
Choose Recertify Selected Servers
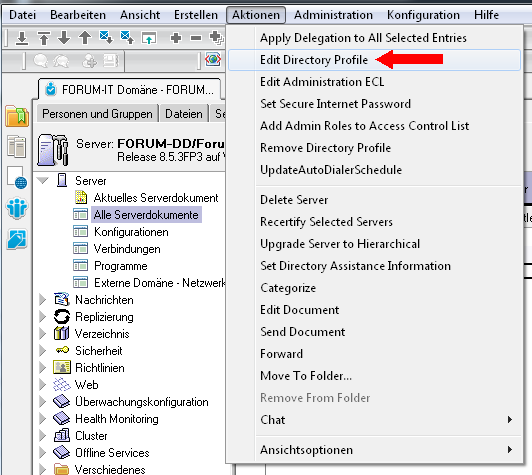(x=326, y=222)
